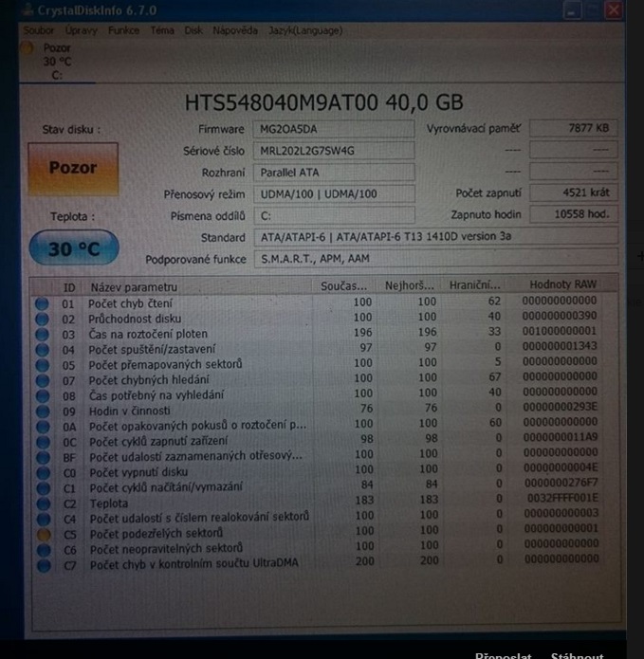Minimize the CrystalDiskInfo window
This screenshot has height=659, width=644.
coord(572,10)
